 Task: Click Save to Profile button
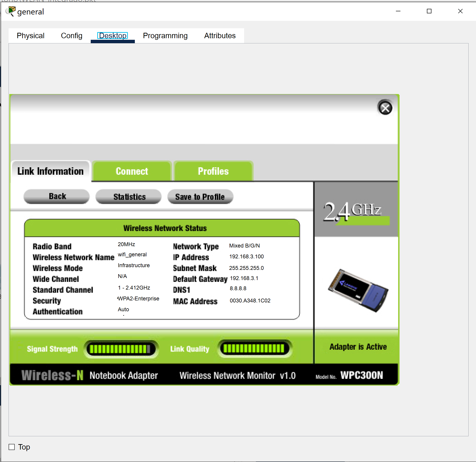[x=200, y=197]
